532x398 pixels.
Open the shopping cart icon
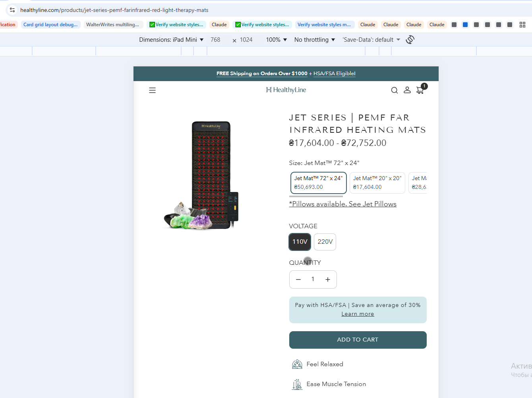(420, 90)
